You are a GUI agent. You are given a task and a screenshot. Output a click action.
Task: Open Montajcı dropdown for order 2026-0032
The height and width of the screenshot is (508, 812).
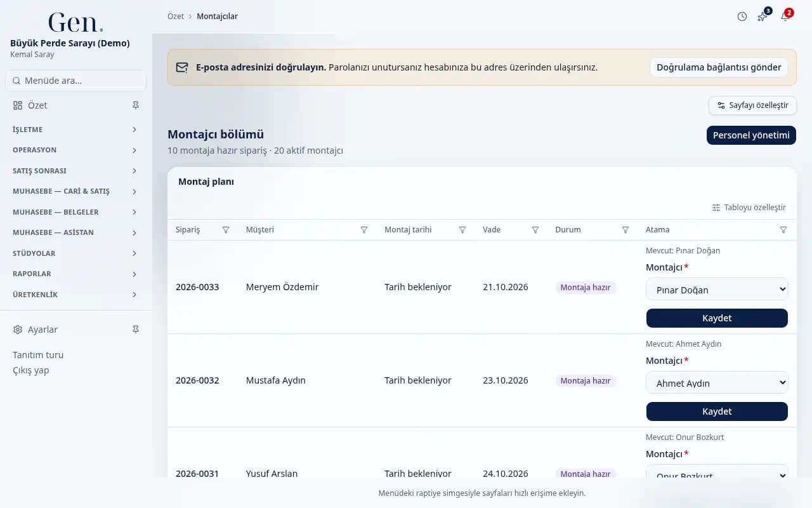pos(717,383)
